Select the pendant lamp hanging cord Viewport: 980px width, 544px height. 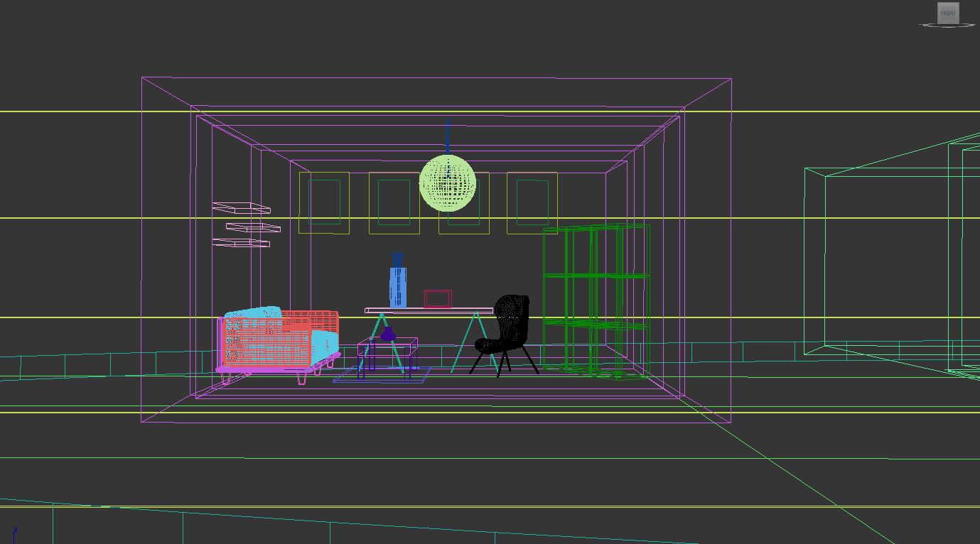(448, 136)
